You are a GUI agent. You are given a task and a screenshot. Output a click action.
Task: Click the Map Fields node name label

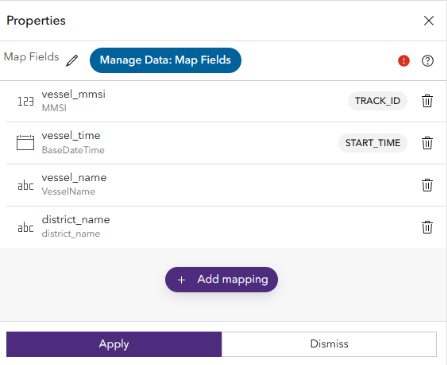tap(31, 57)
